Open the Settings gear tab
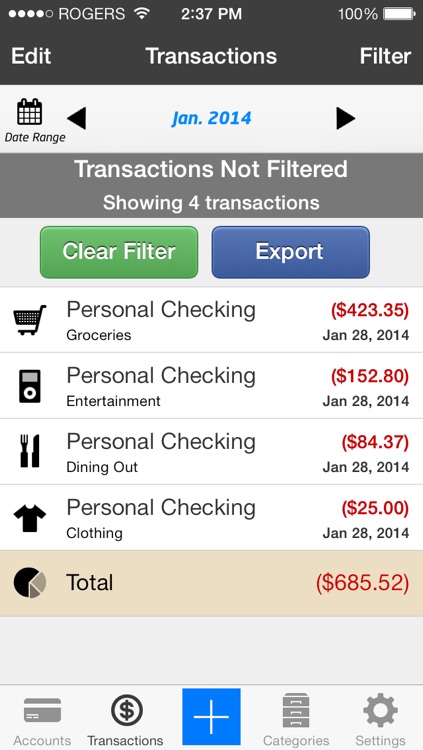 click(x=380, y=721)
